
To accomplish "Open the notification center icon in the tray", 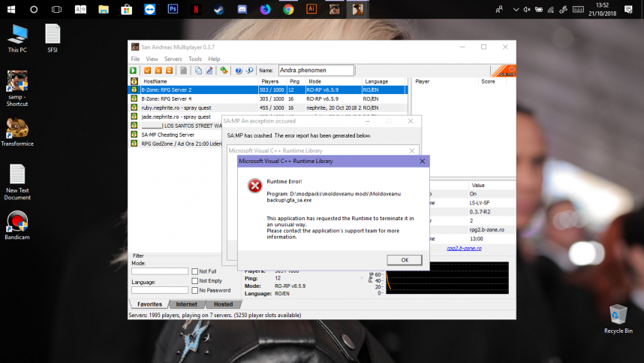I will pos(628,9).
